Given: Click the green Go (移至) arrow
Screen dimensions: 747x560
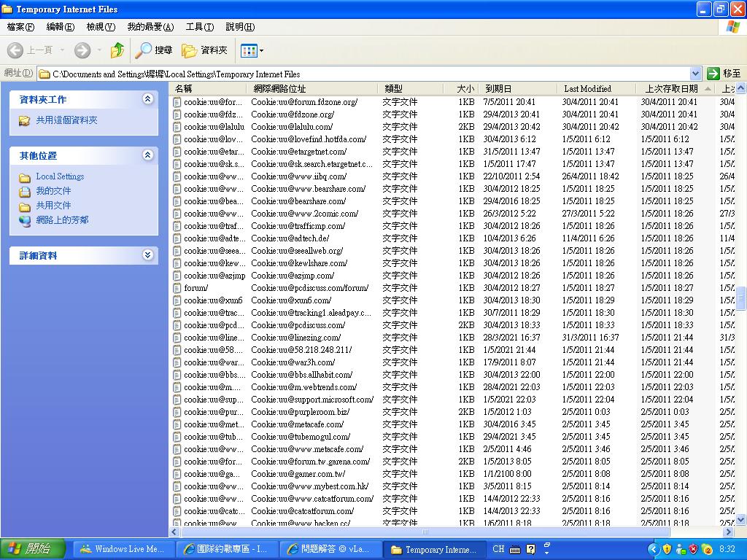Looking at the screenshot, I should (713, 74).
